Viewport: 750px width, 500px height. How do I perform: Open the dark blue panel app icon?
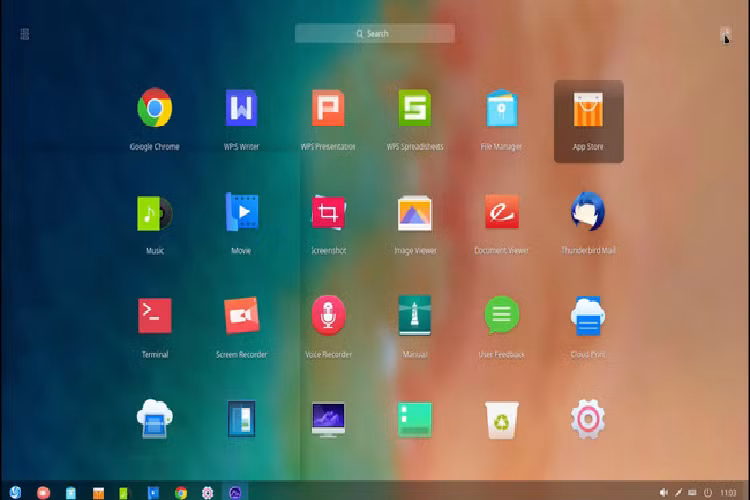pyautogui.click(x=241, y=419)
